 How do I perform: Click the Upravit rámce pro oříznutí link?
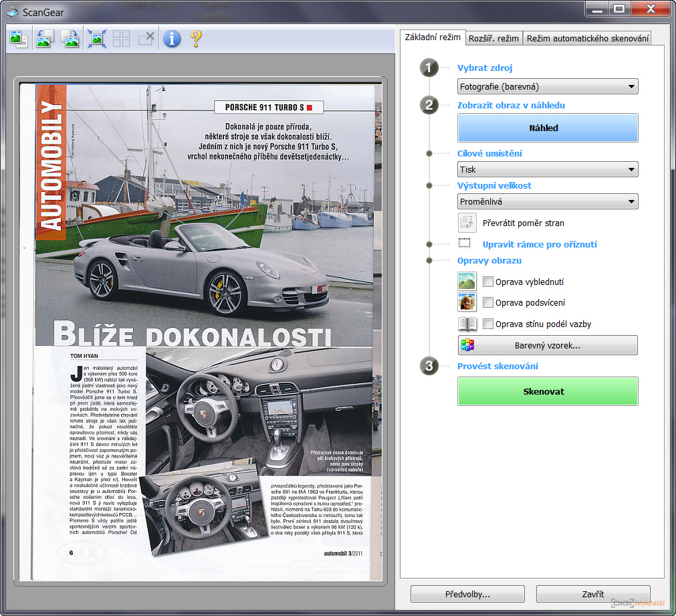540,245
